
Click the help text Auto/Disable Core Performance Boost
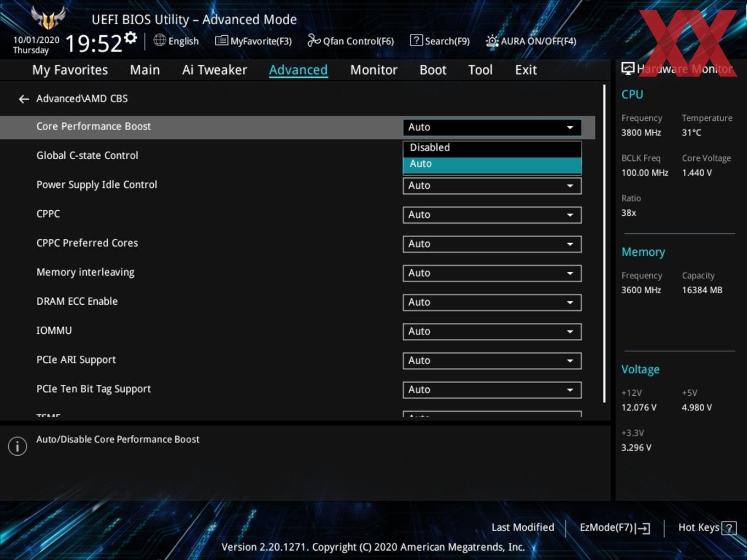(118, 439)
